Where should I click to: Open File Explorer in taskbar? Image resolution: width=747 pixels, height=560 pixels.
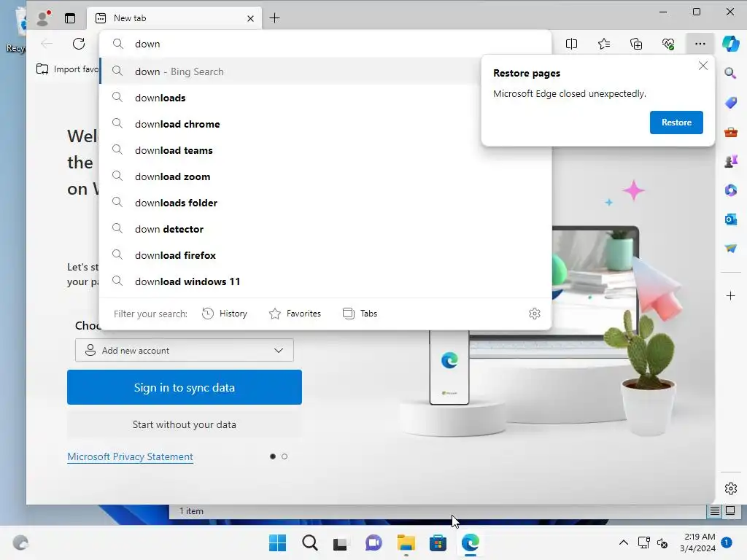coord(406,542)
